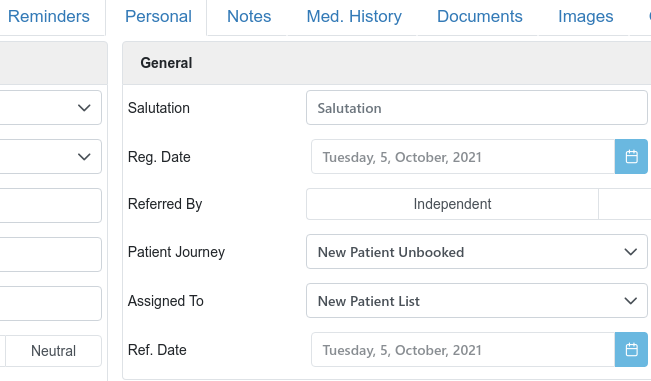Click the Reg. Date text field
The width and height of the screenshot is (651, 381).
(x=463, y=156)
